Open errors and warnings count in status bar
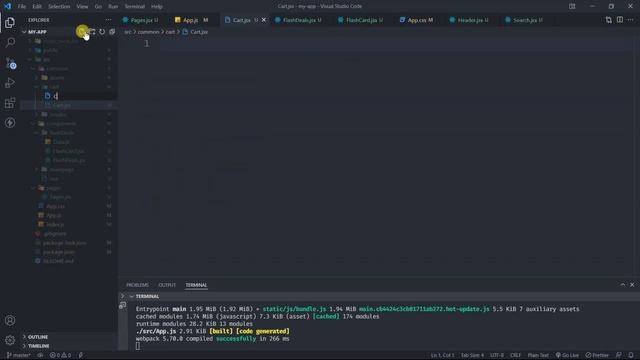 [x=60, y=355]
